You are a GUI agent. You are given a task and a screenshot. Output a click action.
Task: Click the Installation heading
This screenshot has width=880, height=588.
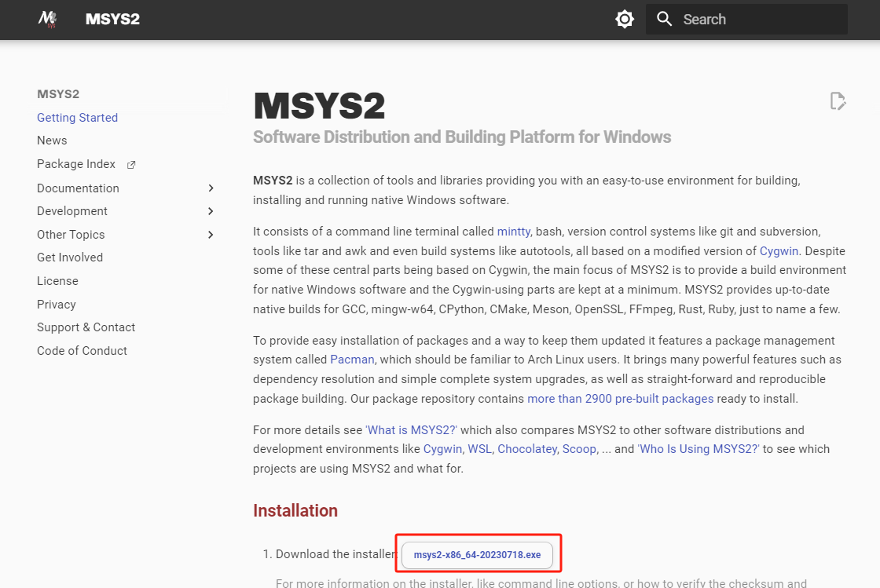[295, 510]
